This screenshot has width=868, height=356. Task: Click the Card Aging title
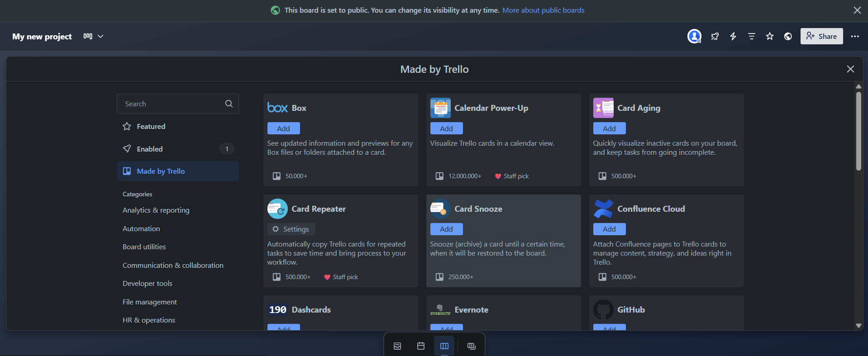[639, 108]
